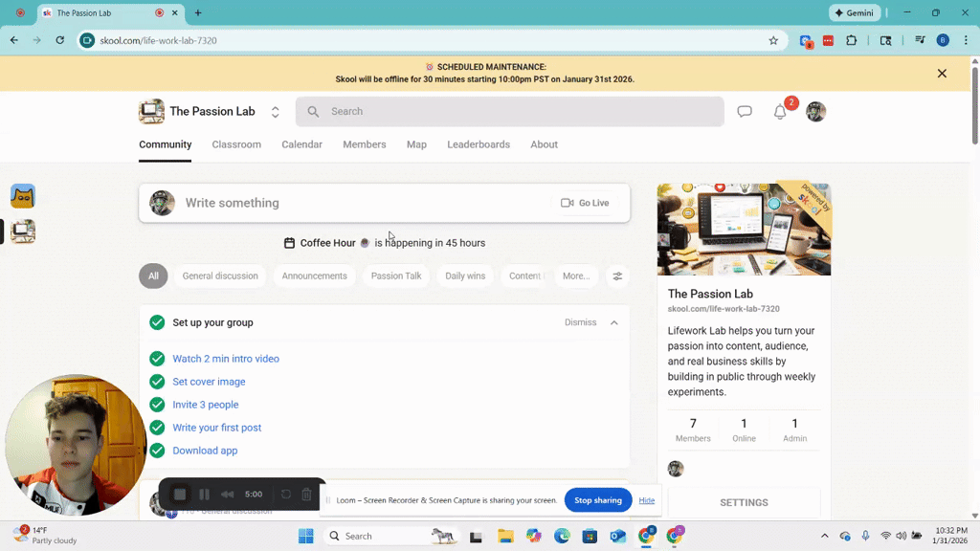Open the chat messages icon
Image resolution: width=980 pixels, height=551 pixels.
tap(745, 111)
